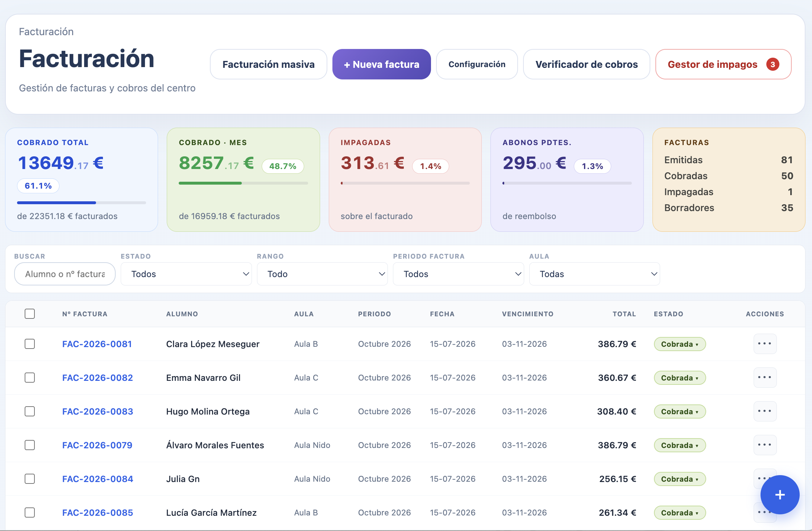Create a new invoice with Nueva factura
This screenshot has height=531, width=812.
(382, 64)
